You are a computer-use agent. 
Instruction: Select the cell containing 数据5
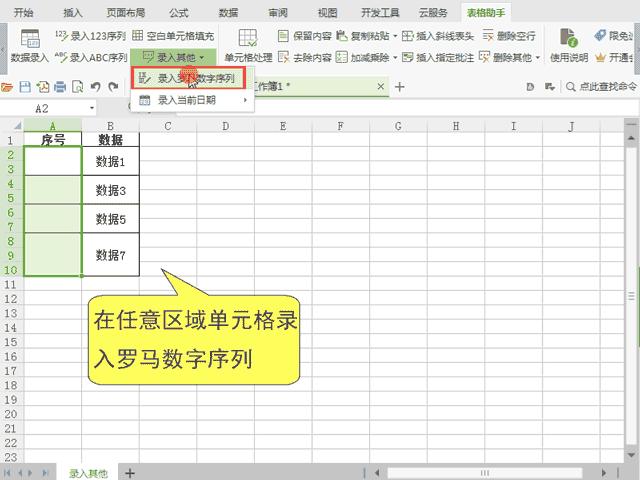coord(111,219)
